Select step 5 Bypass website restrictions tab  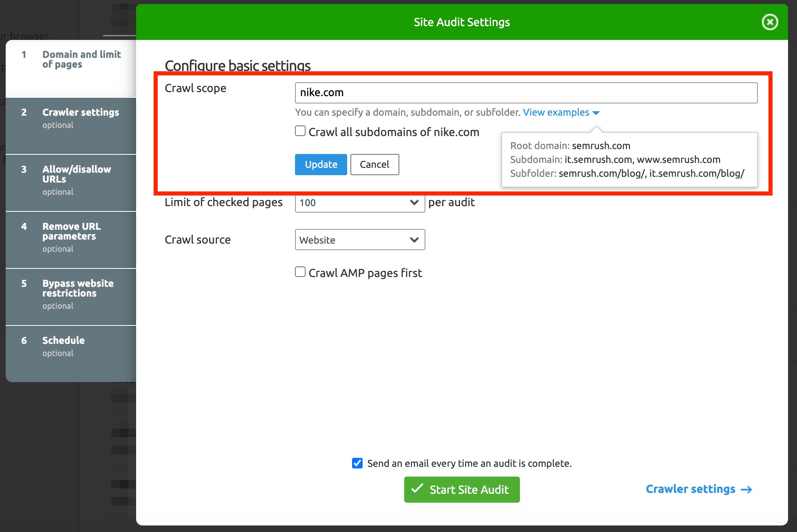[71, 297]
